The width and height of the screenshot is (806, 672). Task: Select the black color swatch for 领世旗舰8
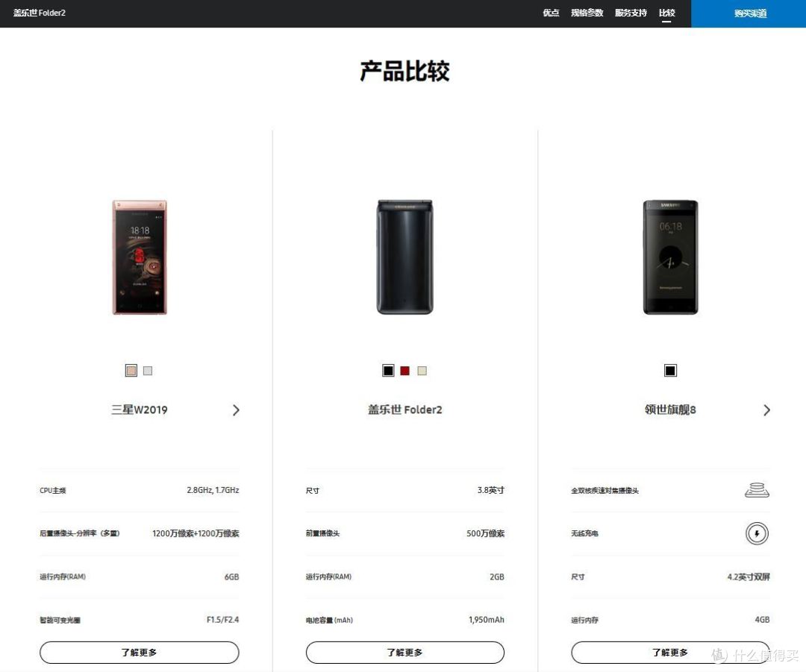[x=670, y=371]
